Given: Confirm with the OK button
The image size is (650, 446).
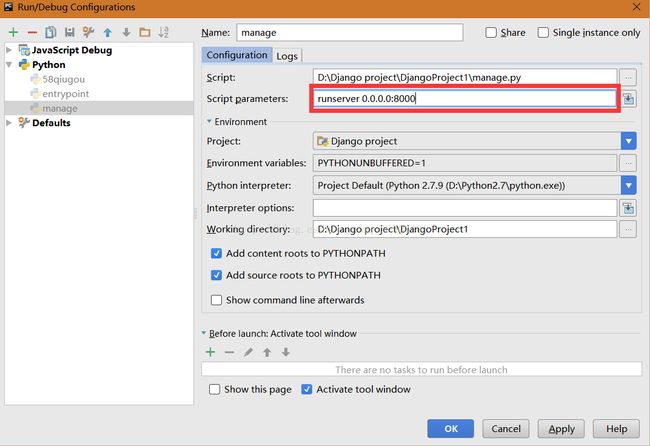Looking at the screenshot, I should [451, 429].
